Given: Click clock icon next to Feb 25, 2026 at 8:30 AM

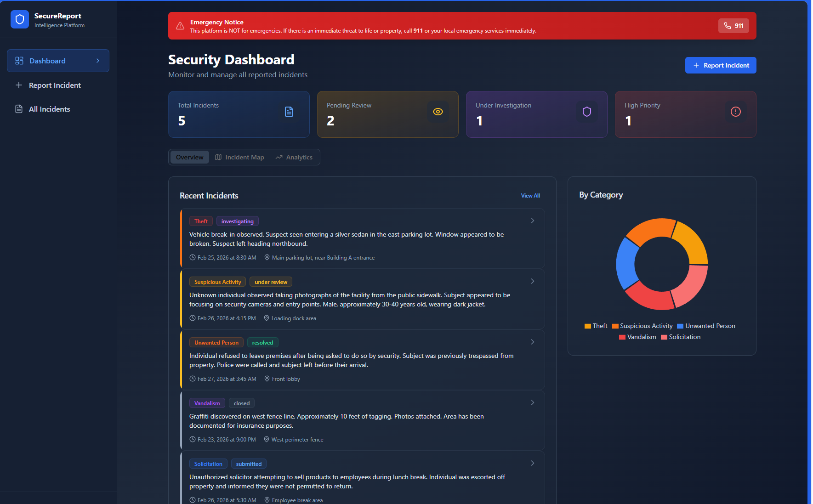Looking at the screenshot, I should pos(193,257).
